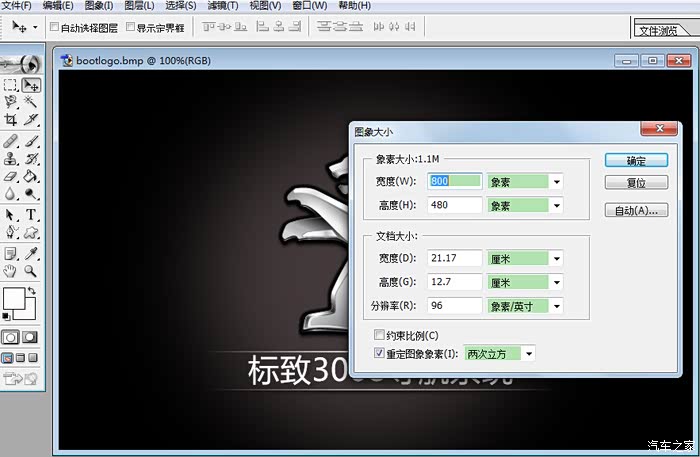Screen dimensions: 700x457
Task: Activate the Eyedropper tool
Action: click(32, 253)
